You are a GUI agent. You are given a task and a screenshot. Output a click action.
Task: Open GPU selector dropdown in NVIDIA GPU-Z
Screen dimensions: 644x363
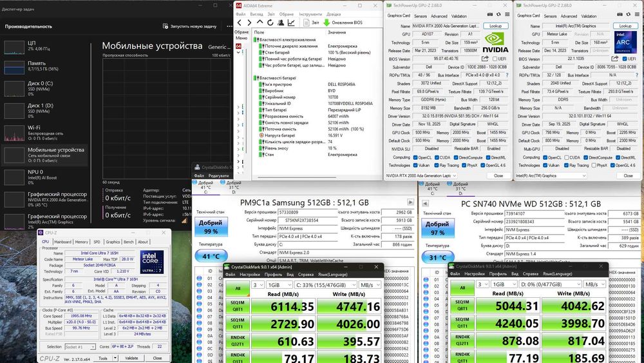tap(421, 175)
